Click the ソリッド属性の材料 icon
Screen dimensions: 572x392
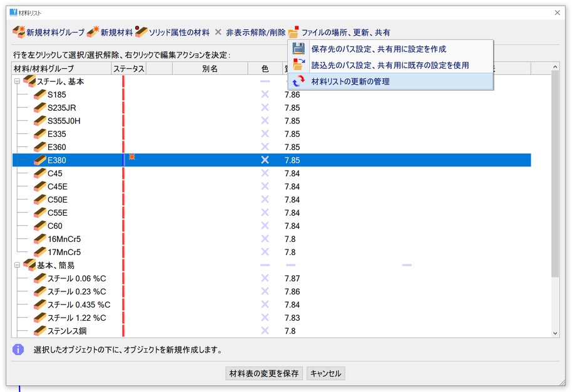pos(141,32)
